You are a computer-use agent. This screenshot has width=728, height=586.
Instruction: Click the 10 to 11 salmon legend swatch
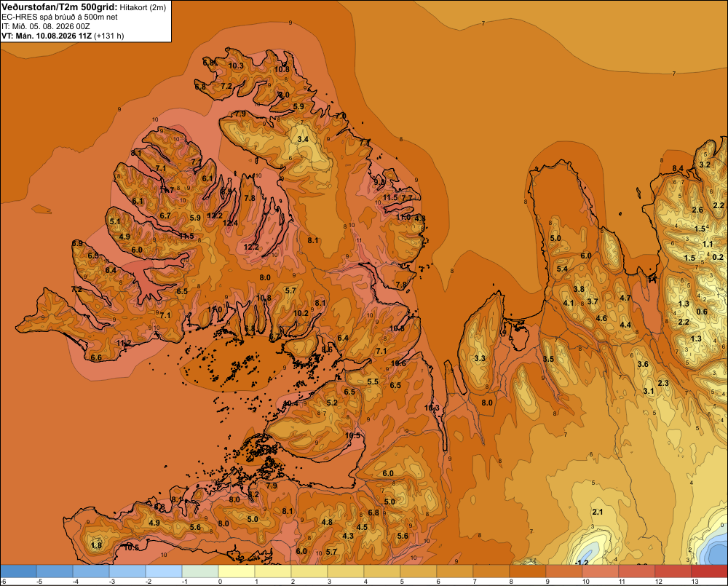pos(601,571)
